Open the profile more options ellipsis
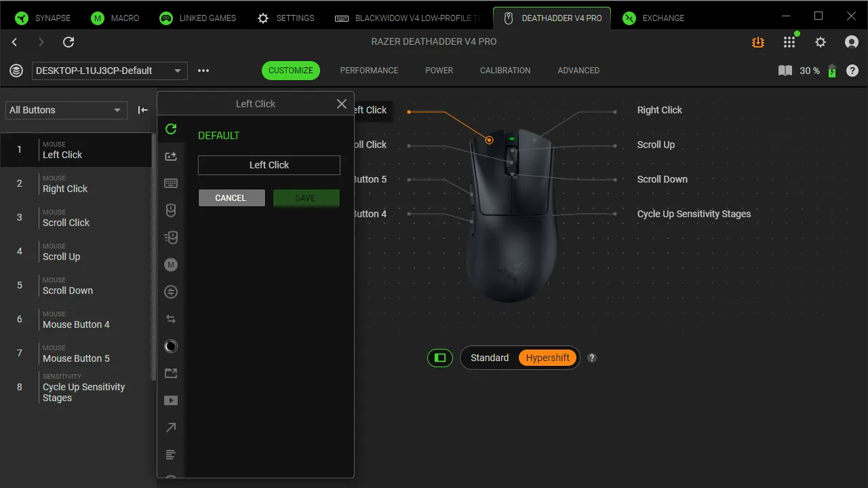 tap(203, 71)
